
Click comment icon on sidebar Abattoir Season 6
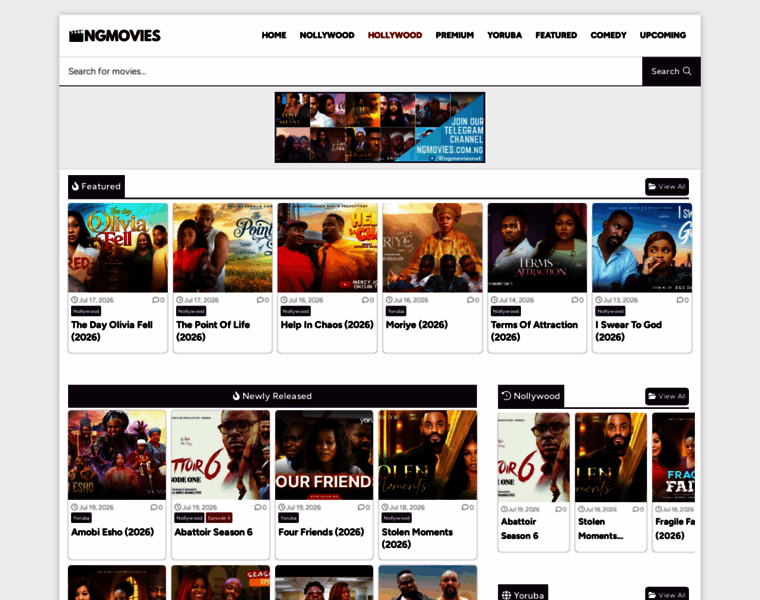(558, 509)
